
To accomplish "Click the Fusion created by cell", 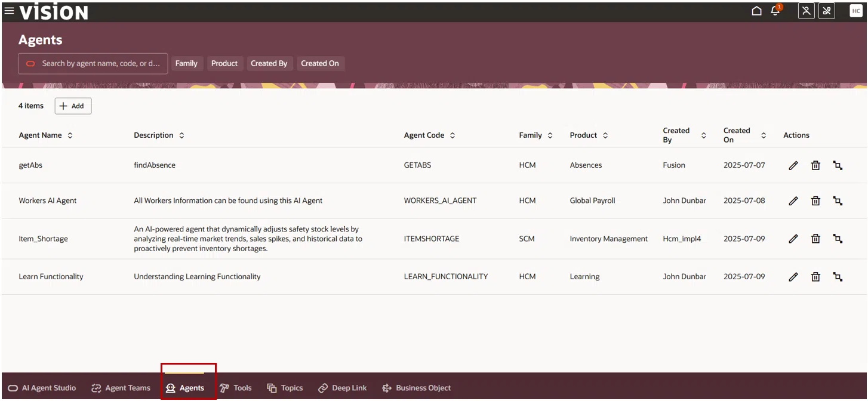I will click(674, 165).
